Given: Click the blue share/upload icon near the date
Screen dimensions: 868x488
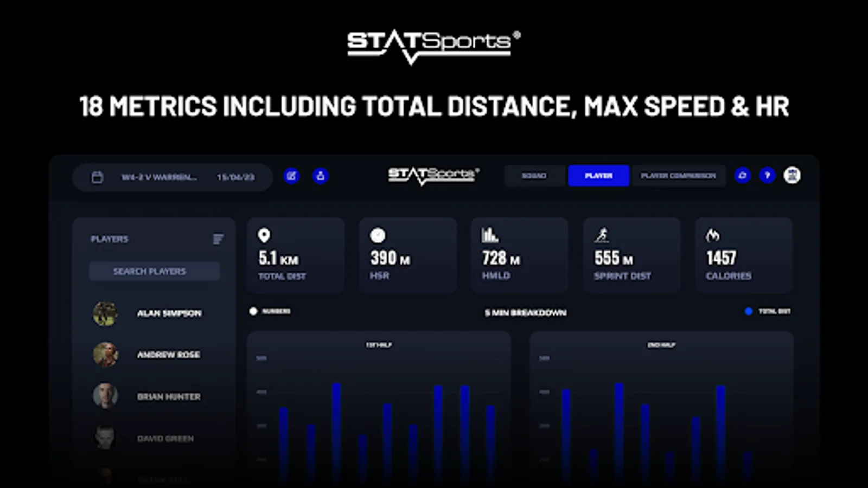Looking at the screenshot, I should (321, 176).
